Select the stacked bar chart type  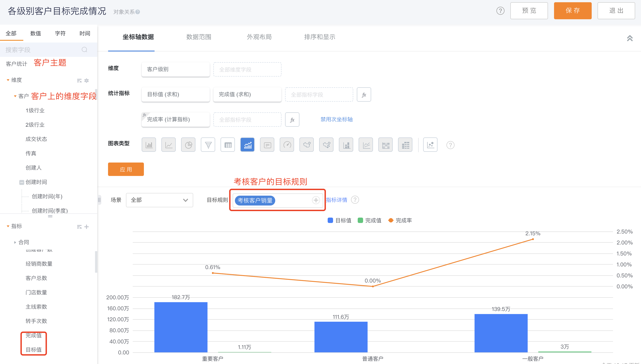coord(346,145)
